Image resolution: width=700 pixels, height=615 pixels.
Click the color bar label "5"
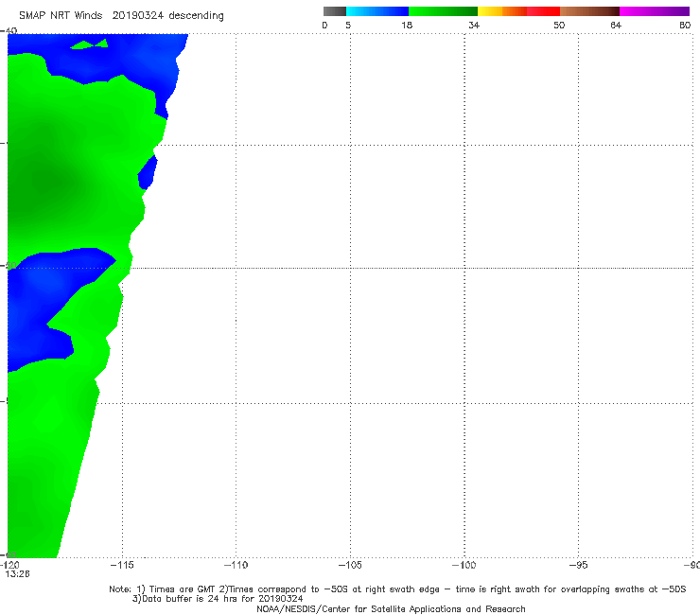coord(348,25)
